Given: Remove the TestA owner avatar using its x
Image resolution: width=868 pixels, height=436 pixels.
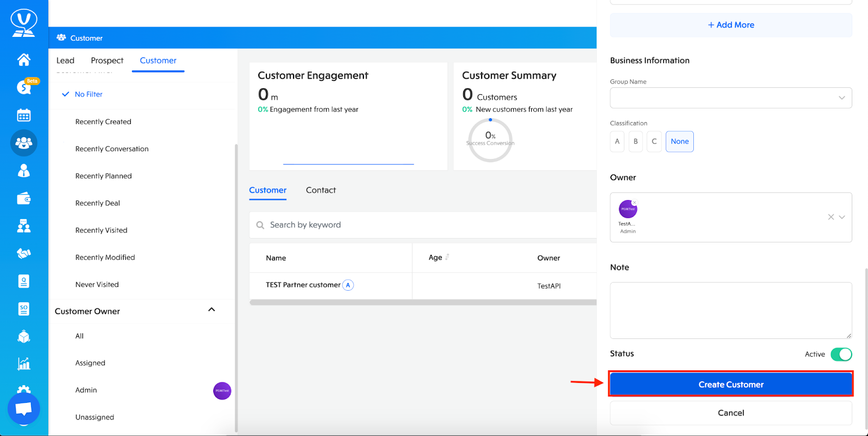Looking at the screenshot, I should click(x=635, y=203).
